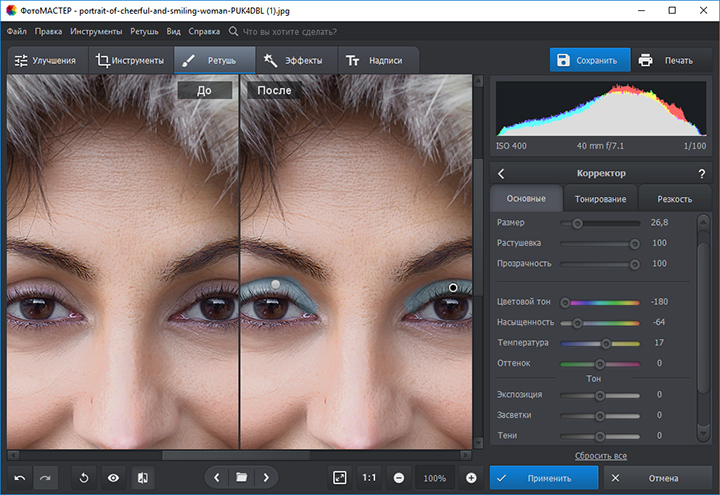Click the Применить button
Viewport: 720px width, 495px height.
tap(544, 478)
